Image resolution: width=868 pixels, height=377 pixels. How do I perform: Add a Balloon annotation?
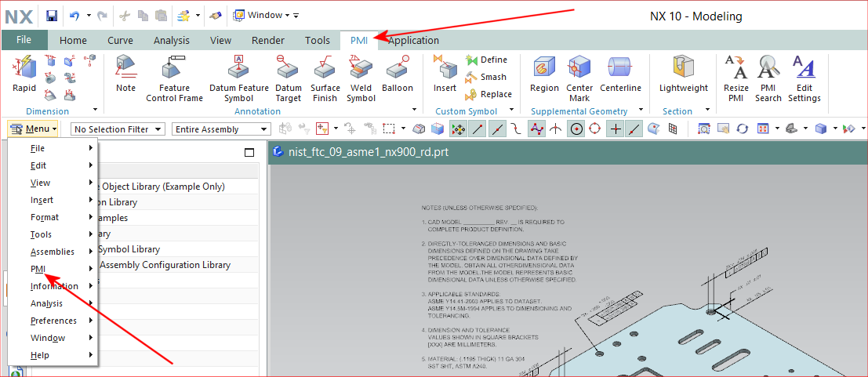pos(398,74)
